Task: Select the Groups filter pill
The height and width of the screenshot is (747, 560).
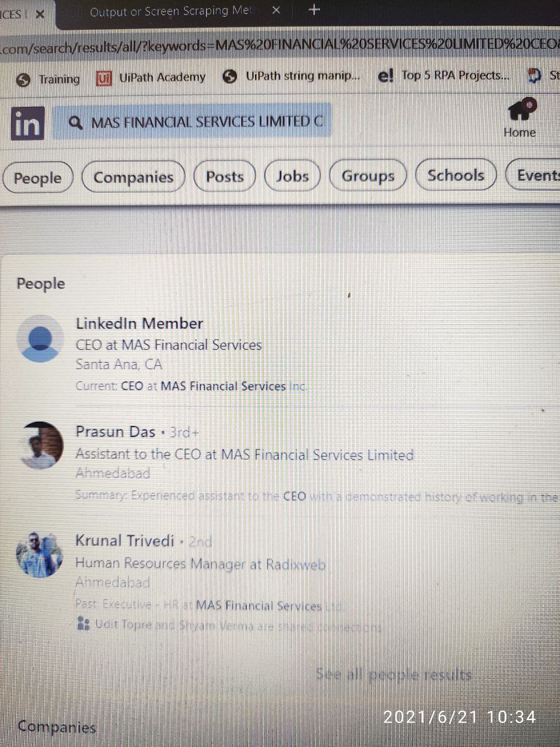Action: click(x=367, y=176)
